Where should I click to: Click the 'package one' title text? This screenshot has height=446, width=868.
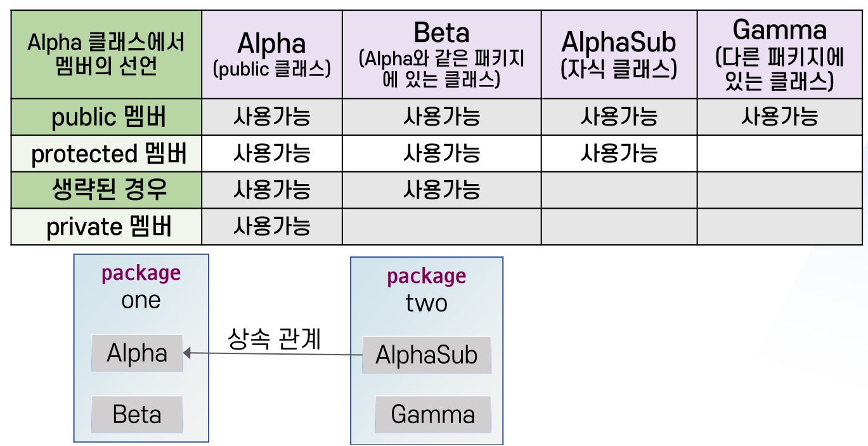coord(141,286)
